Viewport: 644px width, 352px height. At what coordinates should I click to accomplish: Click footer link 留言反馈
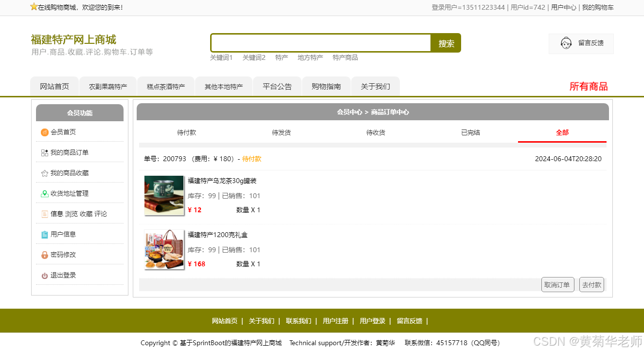(410, 321)
